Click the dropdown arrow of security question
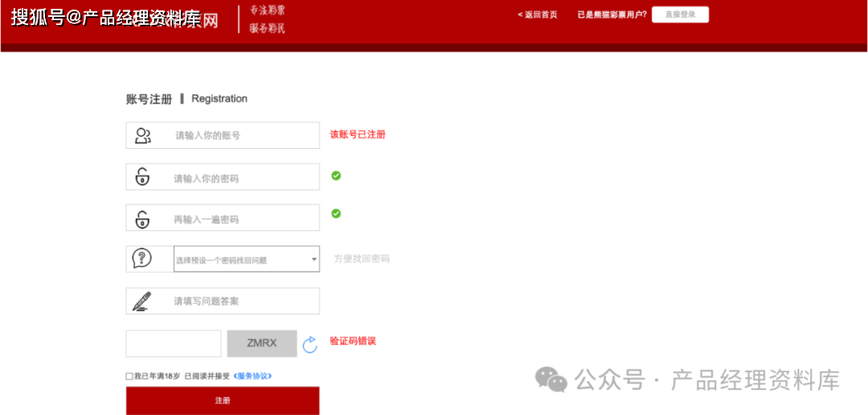The image size is (868, 415). (x=314, y=260)
